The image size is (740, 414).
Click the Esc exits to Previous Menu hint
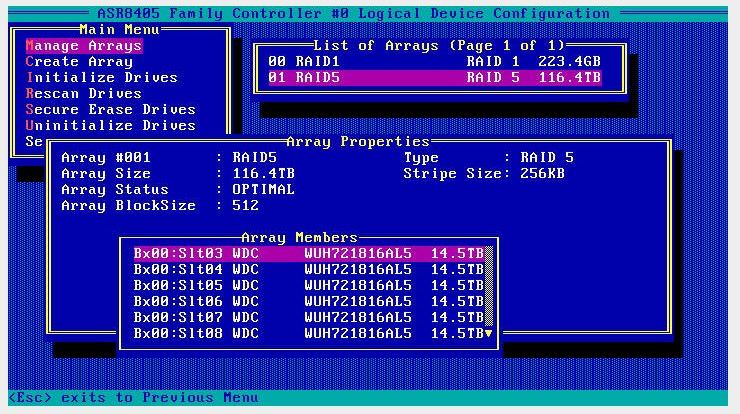click(x=134, y=397)
